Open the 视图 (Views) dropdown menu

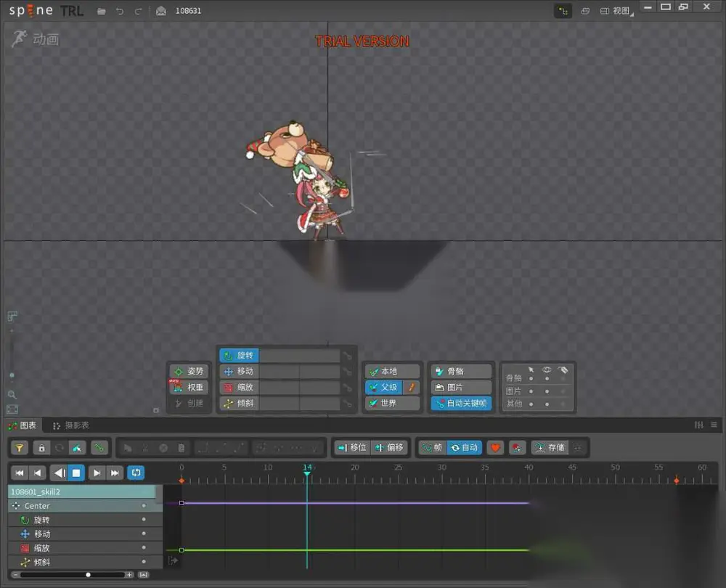616,11
